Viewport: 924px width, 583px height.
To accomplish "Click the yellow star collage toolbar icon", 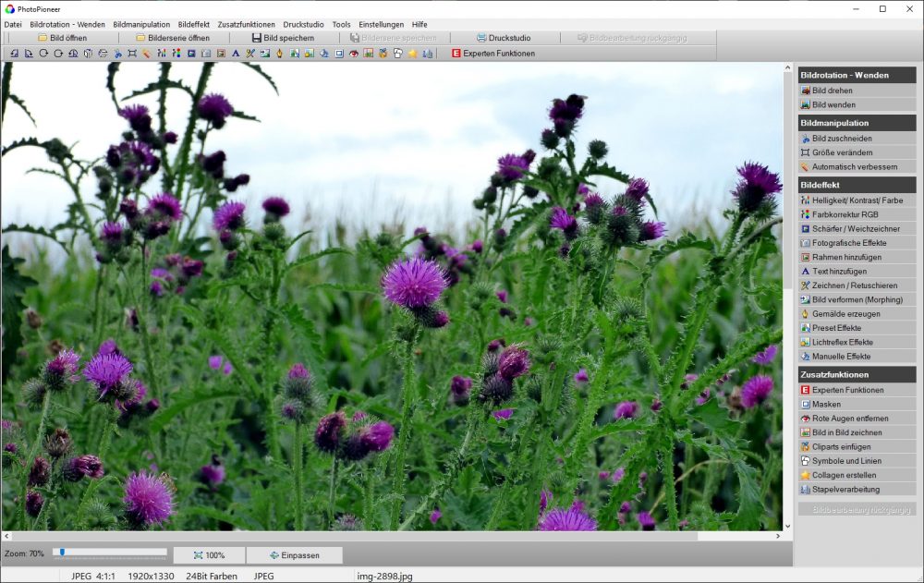I will pyautogui.click(x=413, y=54).
